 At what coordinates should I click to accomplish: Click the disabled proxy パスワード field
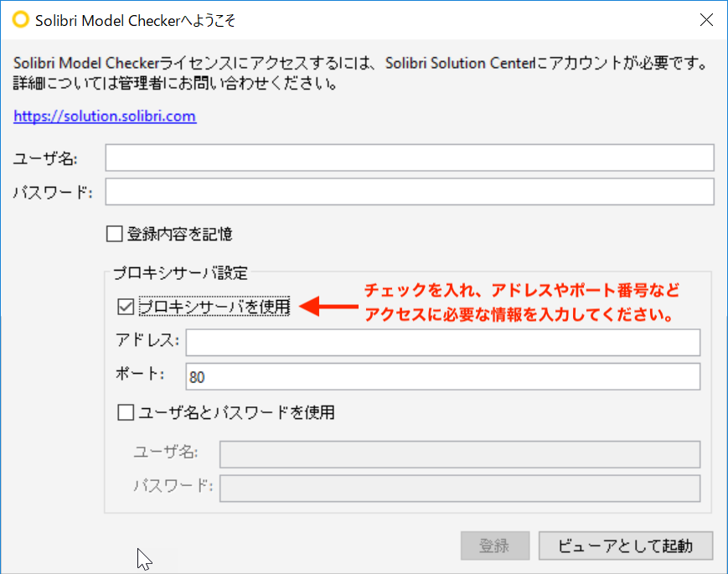[460, 488]
